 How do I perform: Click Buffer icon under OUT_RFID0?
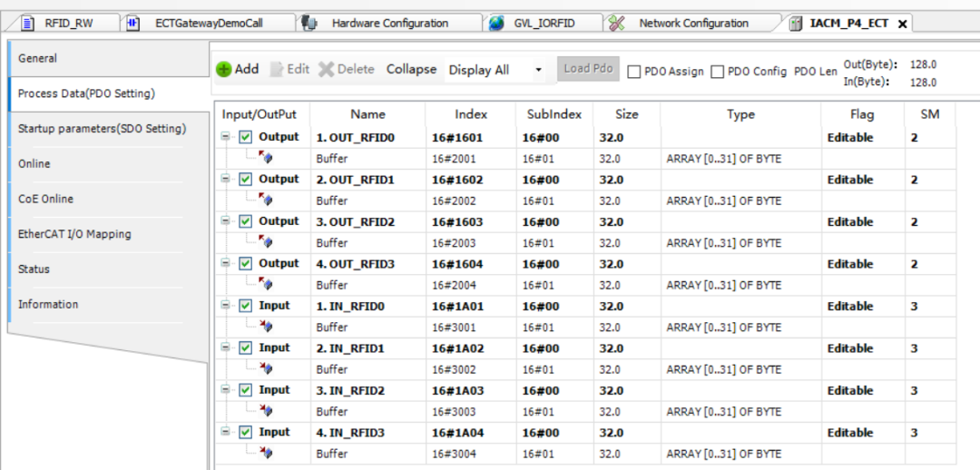pos(266,159)
